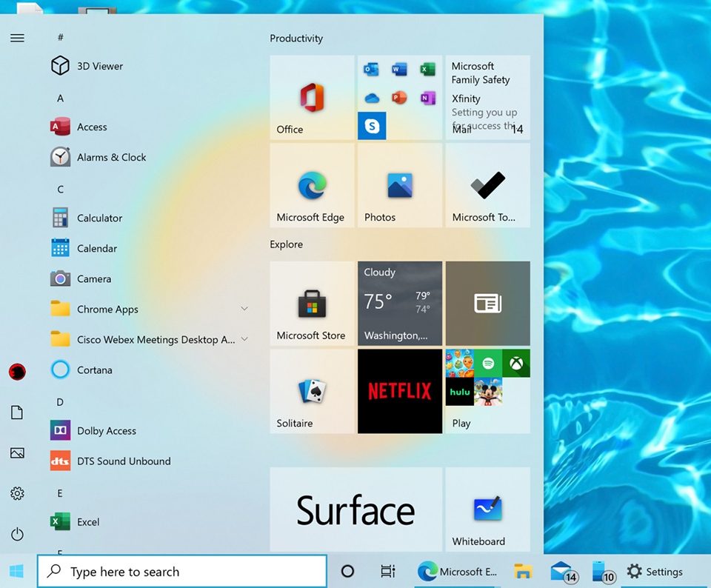Rename the Productivity tile group

[296, 39]
